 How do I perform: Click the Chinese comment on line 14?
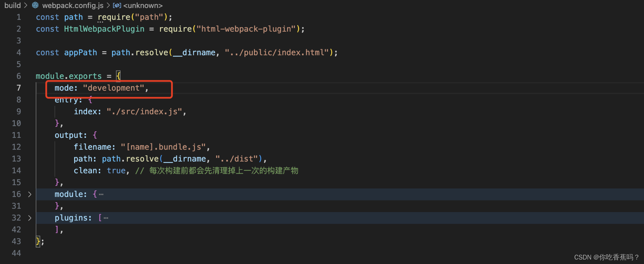click(x=217, y=171)
